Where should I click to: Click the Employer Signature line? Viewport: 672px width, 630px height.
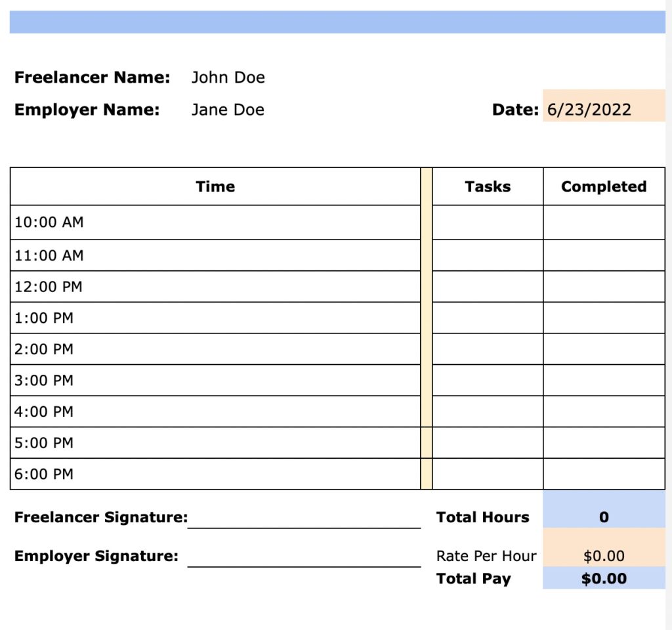click(x=305, y=564)
